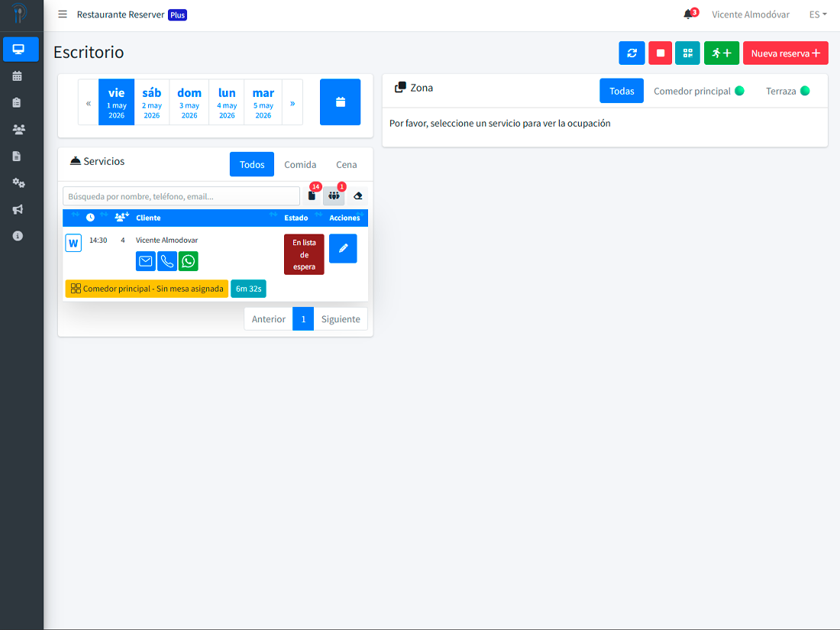The width and height of the screenshot is (840, 630).
Task: Select lun 4 may 2026
Action: [227, 103]
